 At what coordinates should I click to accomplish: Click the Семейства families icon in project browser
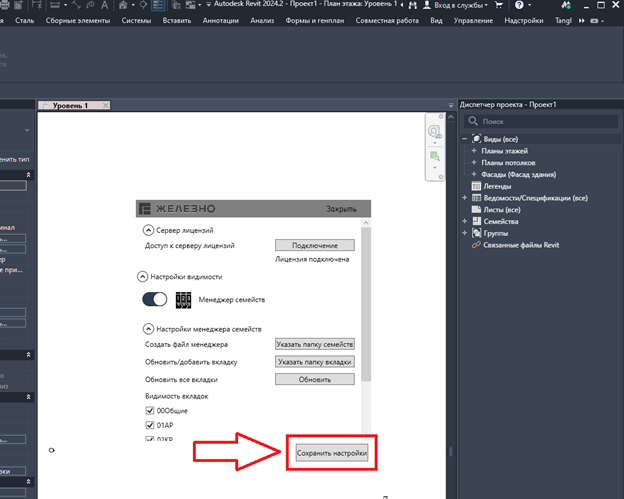coord(476,221)
